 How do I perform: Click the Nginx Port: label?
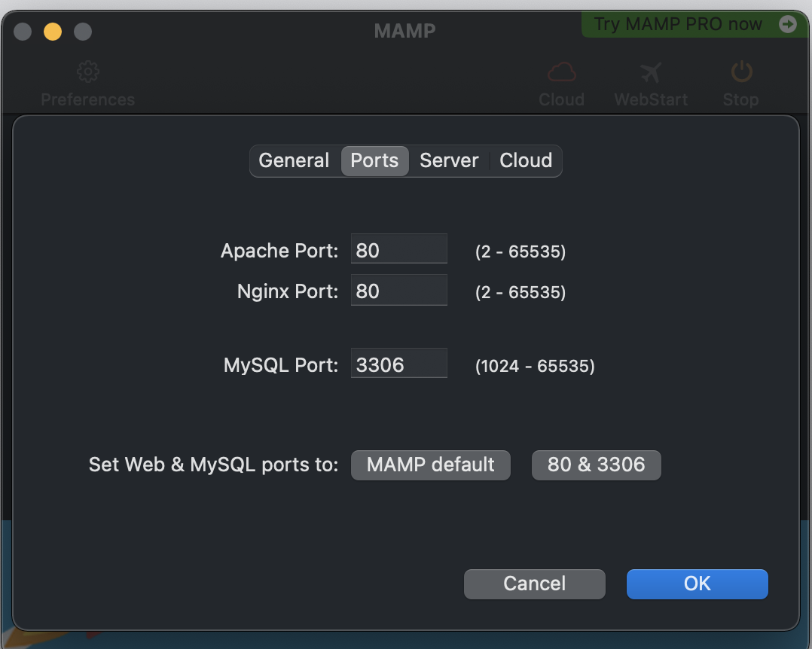pos(288,292)
